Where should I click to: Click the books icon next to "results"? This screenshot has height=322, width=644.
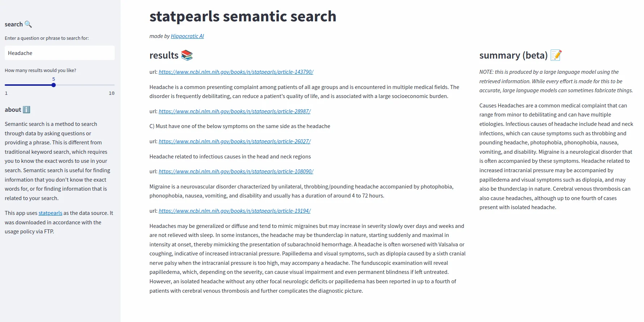point(187,55)
